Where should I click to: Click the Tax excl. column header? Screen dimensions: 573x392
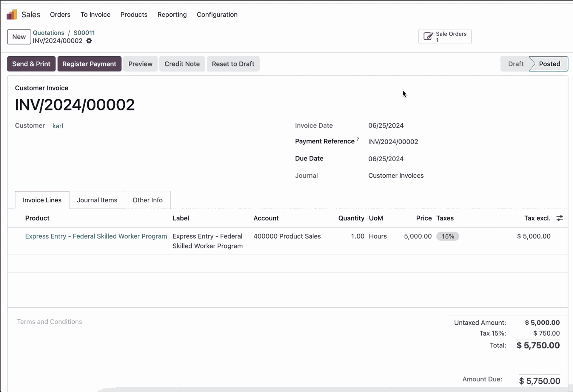pos(537,218)
